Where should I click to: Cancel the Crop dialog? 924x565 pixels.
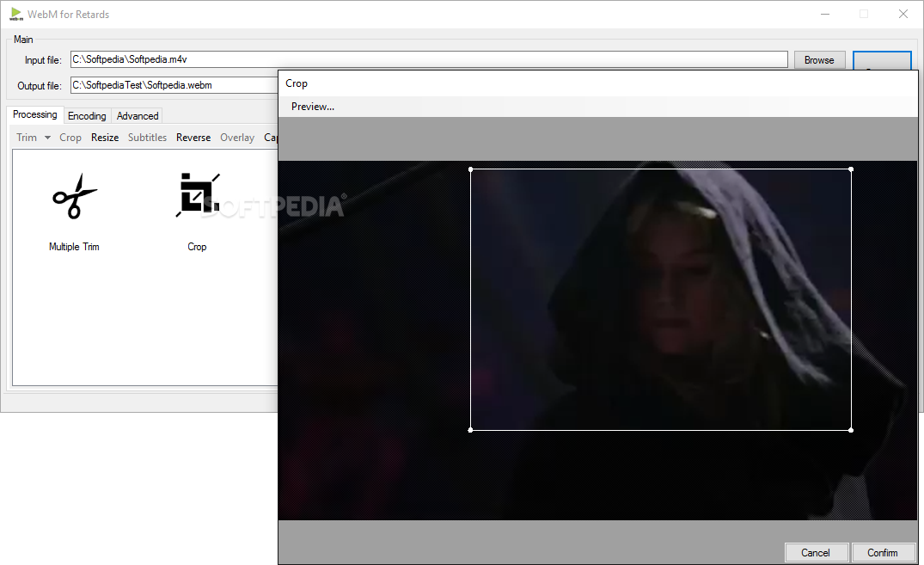[x=816, y=553]
